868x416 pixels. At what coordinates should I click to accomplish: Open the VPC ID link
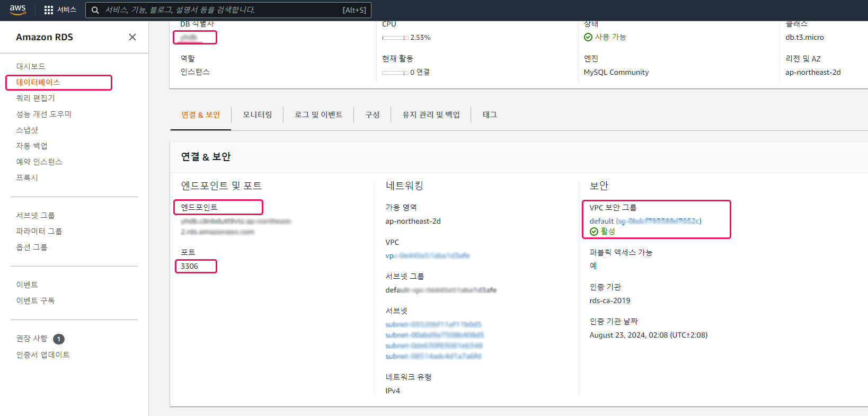(428, 255)
